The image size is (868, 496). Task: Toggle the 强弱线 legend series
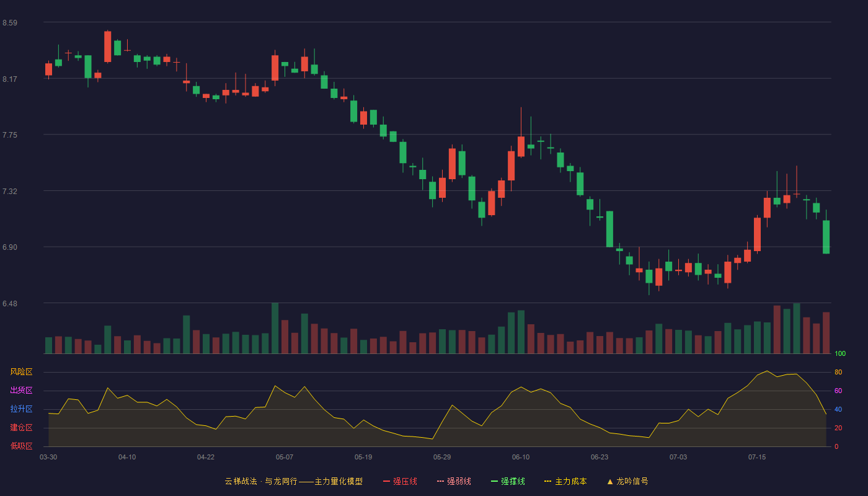point(454,481)
